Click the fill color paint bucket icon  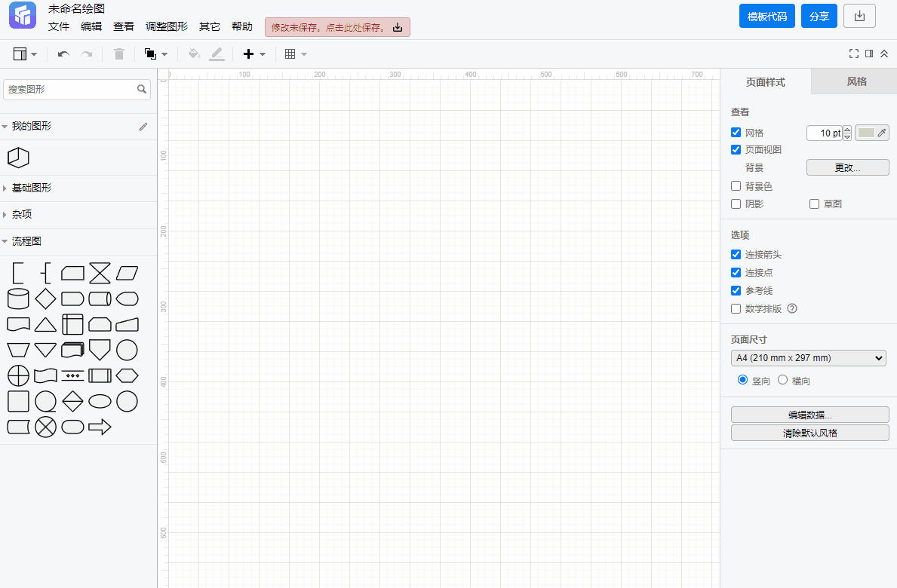click(194, 54)
